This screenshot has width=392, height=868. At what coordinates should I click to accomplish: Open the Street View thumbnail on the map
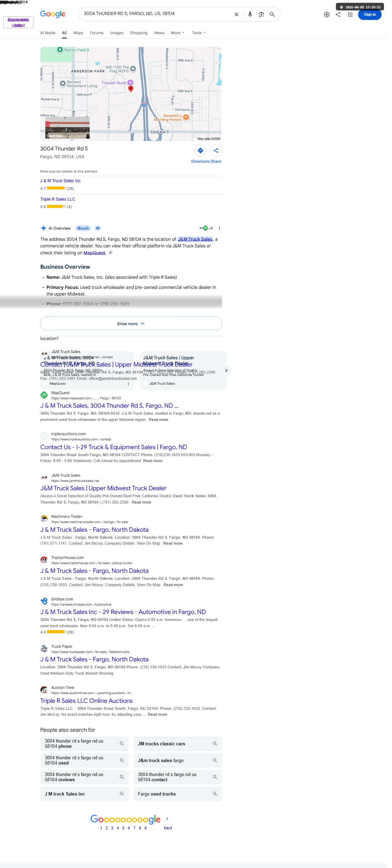coord(68,128)
